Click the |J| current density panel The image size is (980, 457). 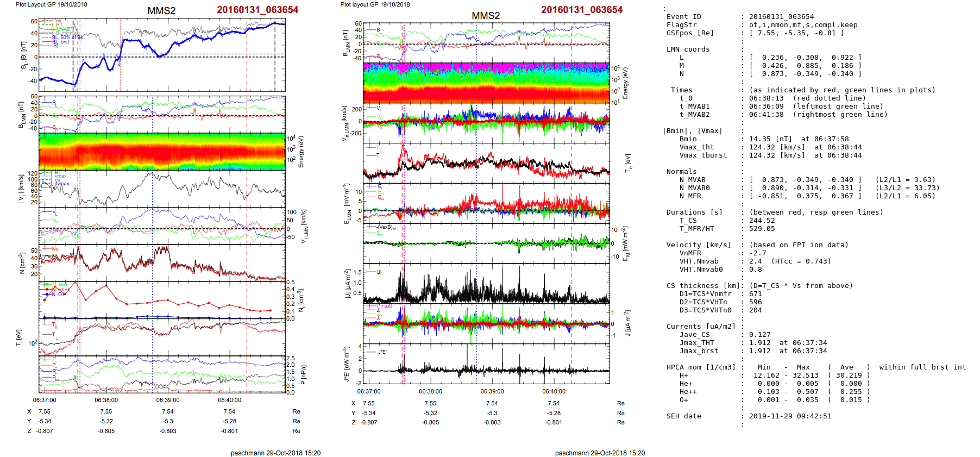[x=486, y=284]
